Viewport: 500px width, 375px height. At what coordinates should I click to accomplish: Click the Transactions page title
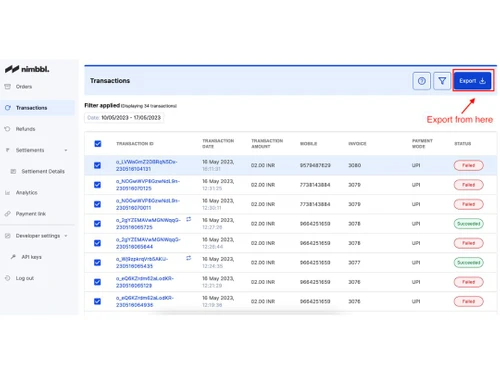(110, 81)
